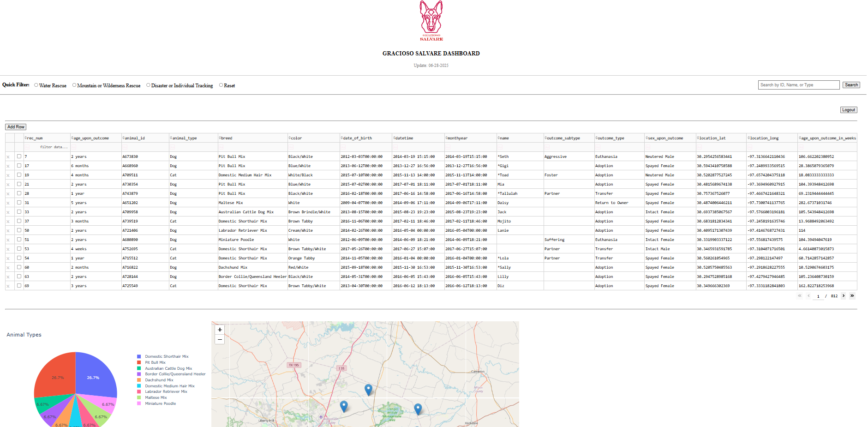Click the monthyear sort arrows

(447, 138)
